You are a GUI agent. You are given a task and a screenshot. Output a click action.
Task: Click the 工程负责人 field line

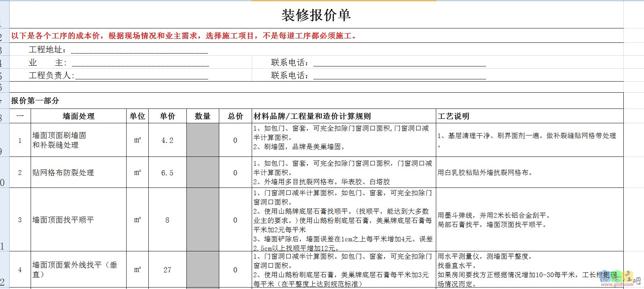click(x=118, y=75)
